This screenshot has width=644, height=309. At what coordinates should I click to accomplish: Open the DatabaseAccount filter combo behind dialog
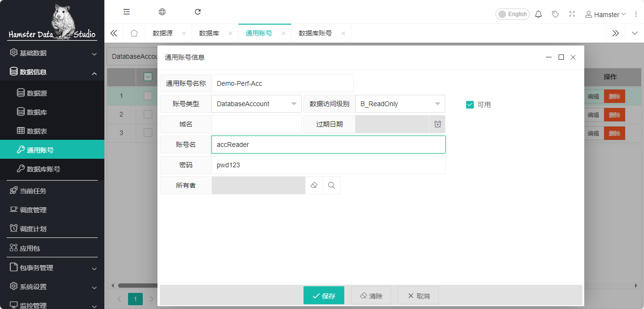click(132, 56)
